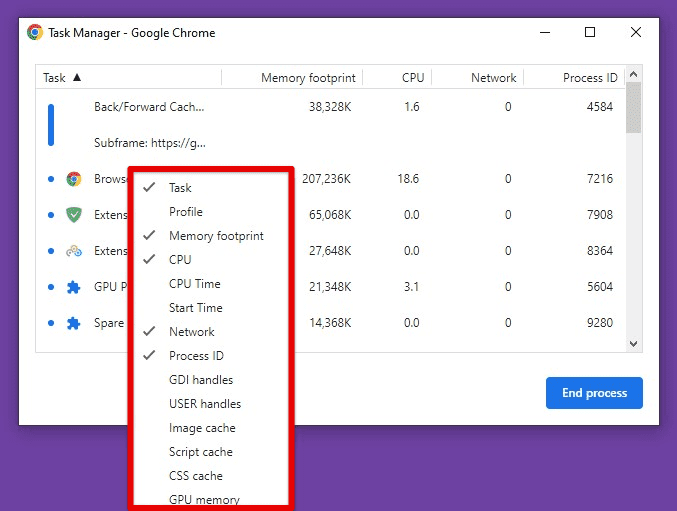Click the memory value 14,368K

click(330, 323)
